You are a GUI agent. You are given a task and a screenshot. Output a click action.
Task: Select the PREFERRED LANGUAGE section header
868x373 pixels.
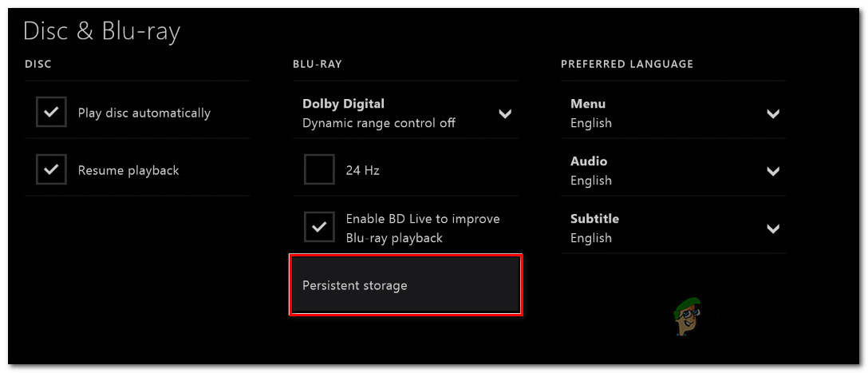coord(627,64)
